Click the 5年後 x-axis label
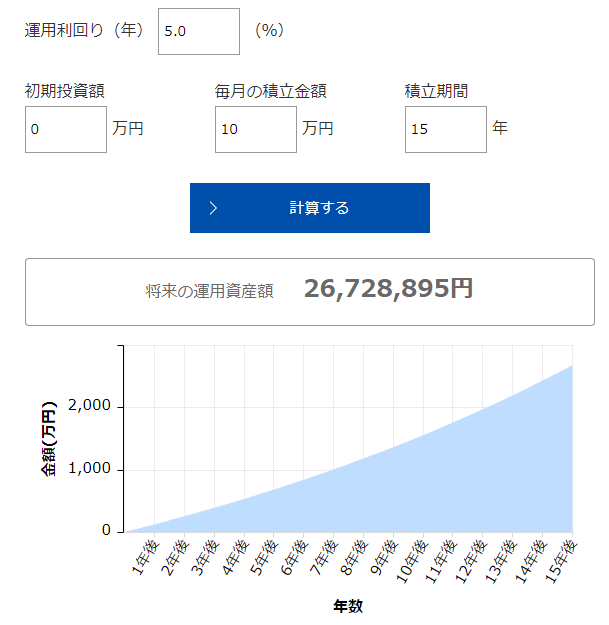Viewport: 609px width, 625px height. [264, 558]
